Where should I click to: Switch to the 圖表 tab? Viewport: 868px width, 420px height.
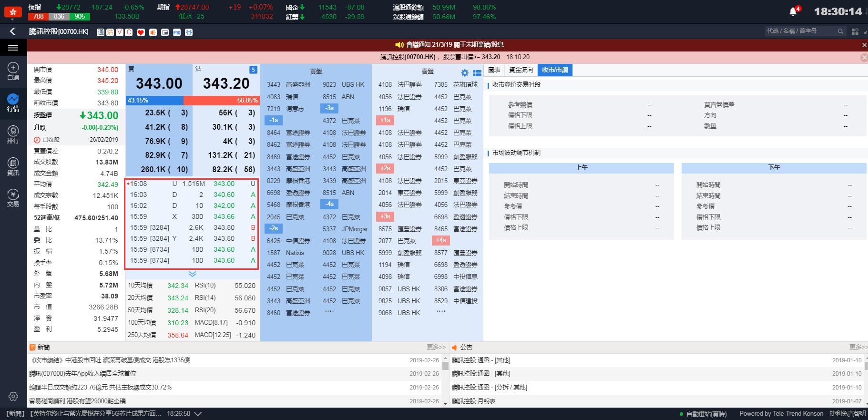(x=494, y=70)
